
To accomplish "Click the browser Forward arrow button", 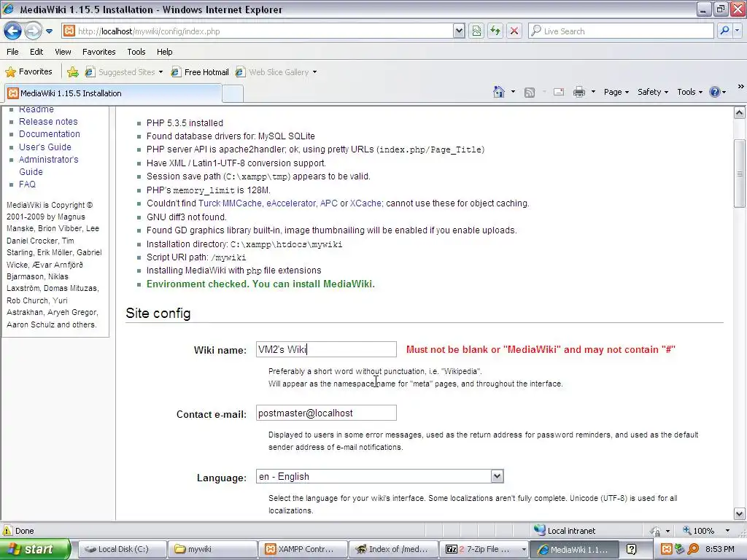I will (x=33, y=31).
